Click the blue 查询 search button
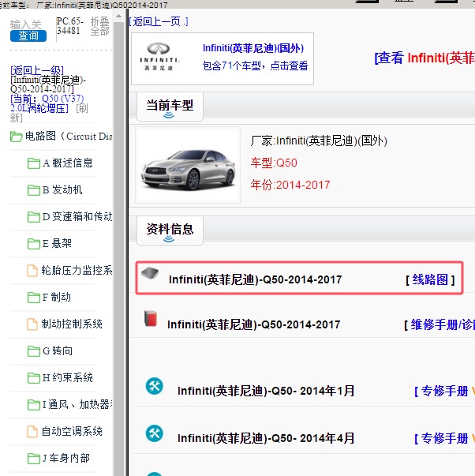The height and width of the screenshot is (476, 475). pos(28,36)
